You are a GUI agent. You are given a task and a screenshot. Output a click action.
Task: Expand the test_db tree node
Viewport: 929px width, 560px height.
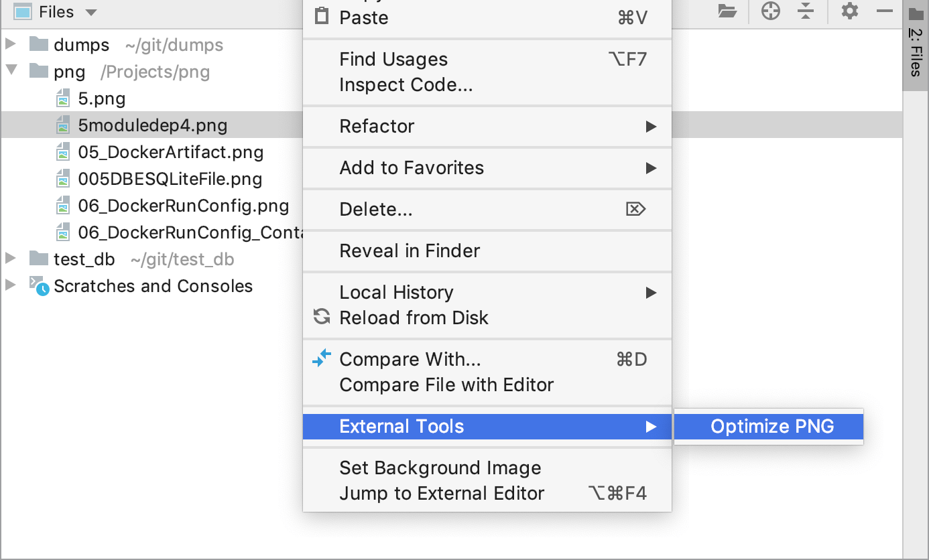(x=11, y=259)
